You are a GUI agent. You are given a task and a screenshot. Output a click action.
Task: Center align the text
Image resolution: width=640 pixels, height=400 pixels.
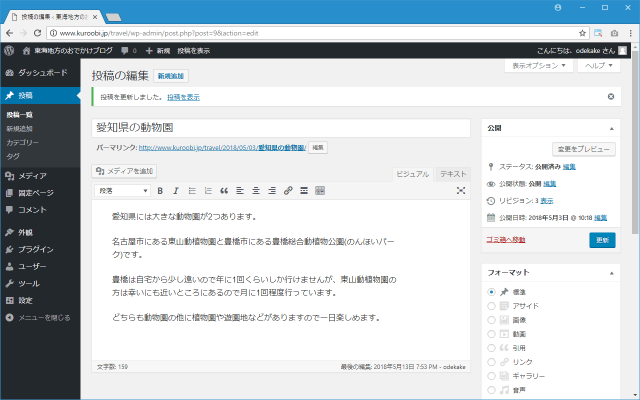256,190
